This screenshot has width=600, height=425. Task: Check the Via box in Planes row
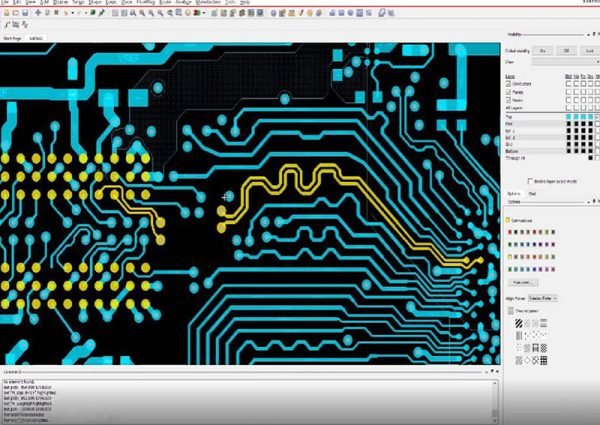click(576, 92)
